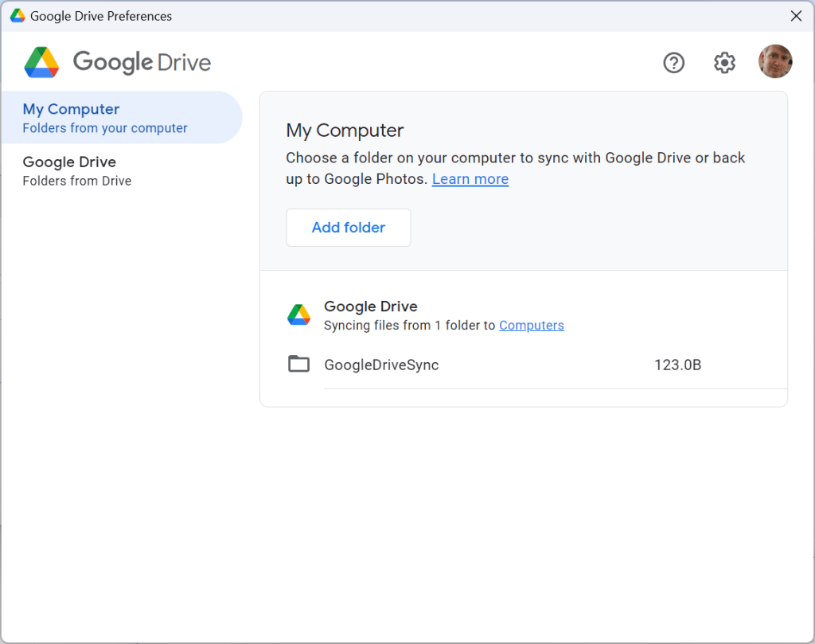Open settings with the gear icon
Viewport: 815px width, 644px height.
724,62
